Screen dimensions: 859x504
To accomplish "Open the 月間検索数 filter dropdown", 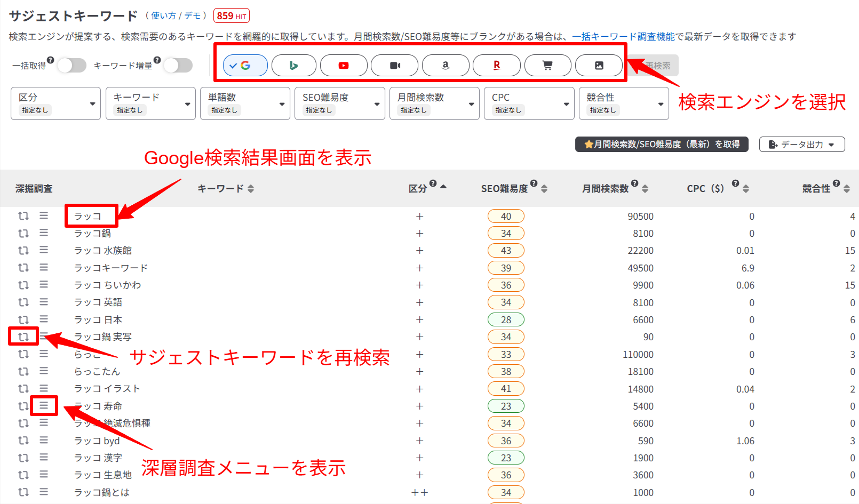I will click(434, 103).
